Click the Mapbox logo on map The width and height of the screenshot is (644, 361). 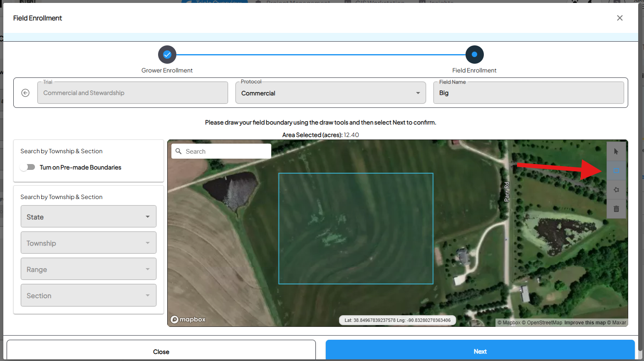188,319
